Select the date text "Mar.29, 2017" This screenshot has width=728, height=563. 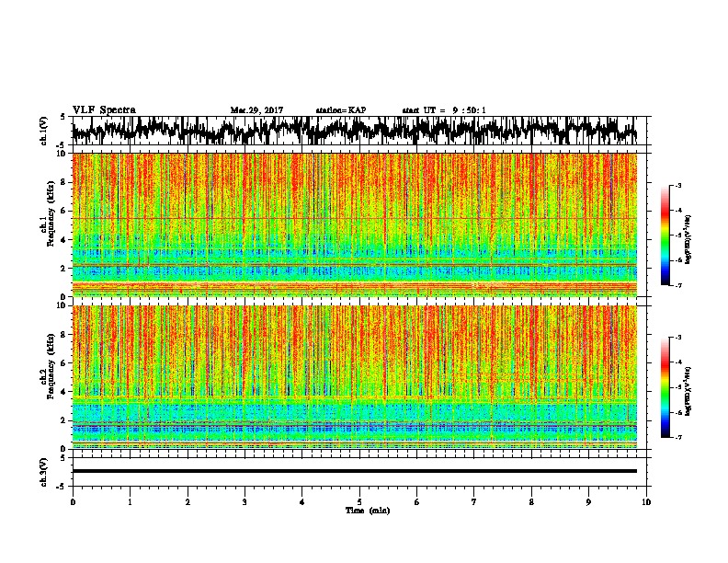coord(256,110)
